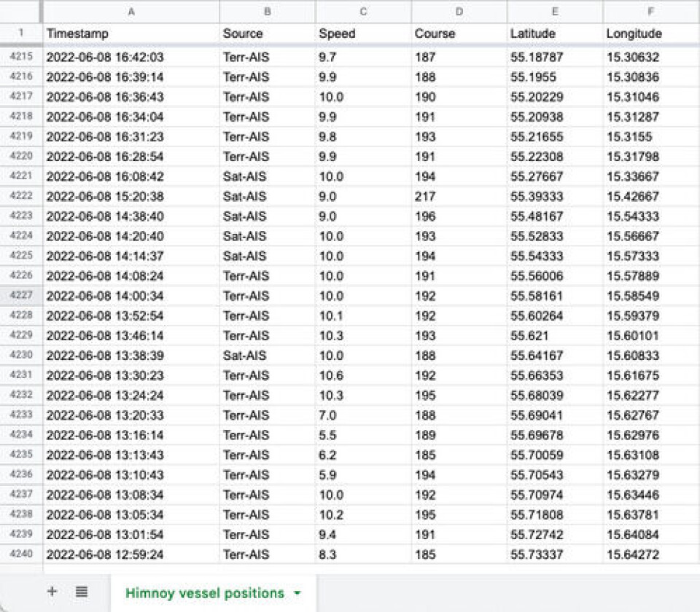Open the all sheets list icon
The image size is (700, 612).
(82, 592)
